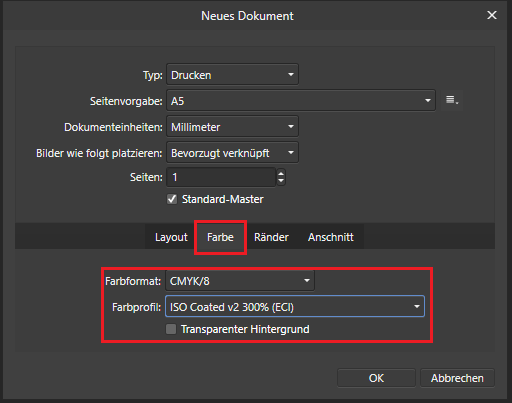
Task: Enable Transparenter Hintergrund checkbox
Action: tap(171, 329)
